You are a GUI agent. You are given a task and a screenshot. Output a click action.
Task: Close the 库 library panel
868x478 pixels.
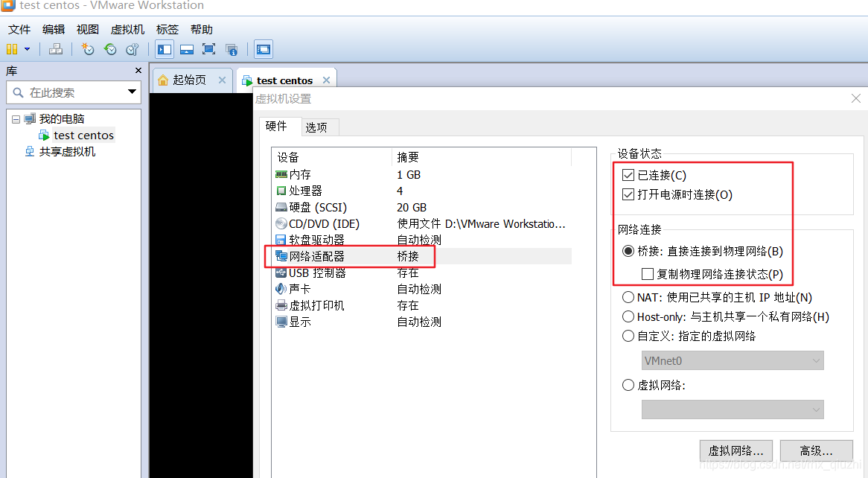click(138, 70)
